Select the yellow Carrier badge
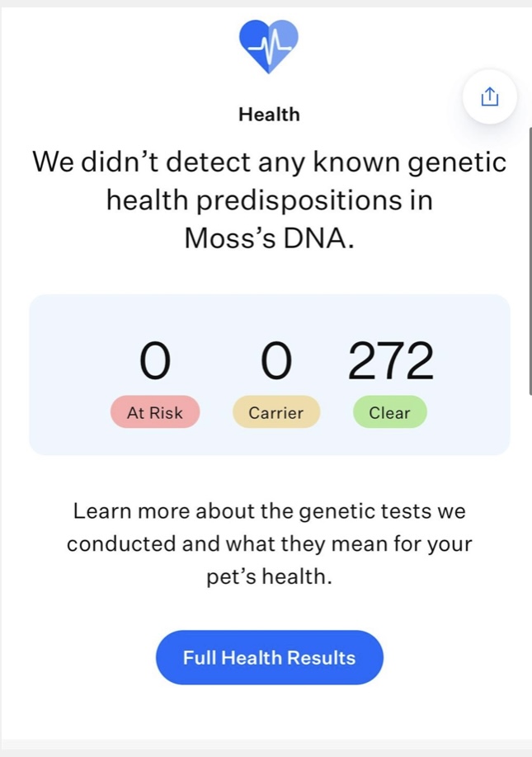Screen dimensions: 532x757 (x=276, y=412)
